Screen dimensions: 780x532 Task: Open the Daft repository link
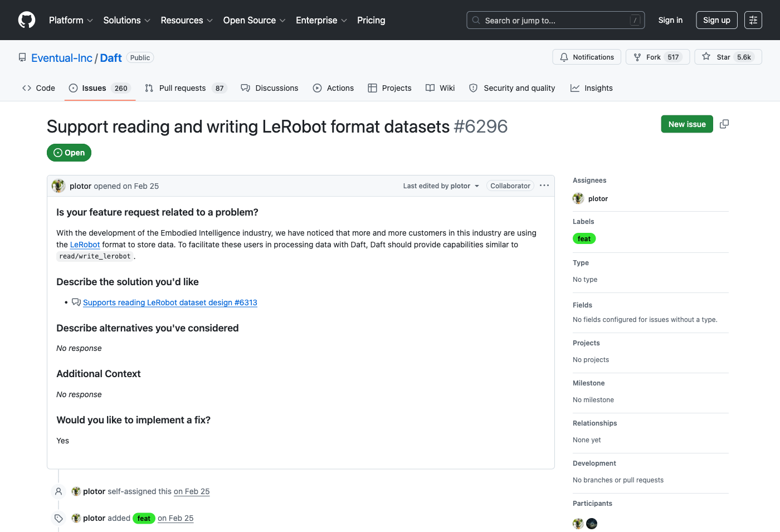point(111,58)
